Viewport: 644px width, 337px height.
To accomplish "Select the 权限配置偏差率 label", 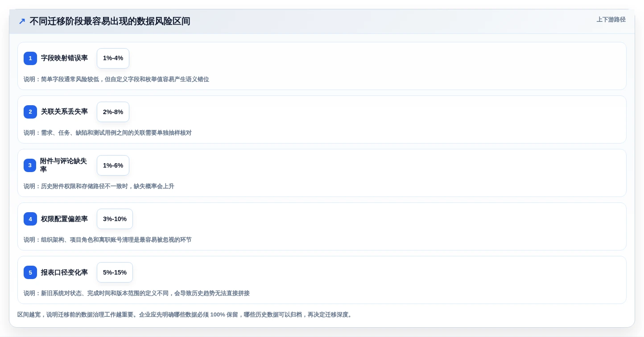I will click(64, 219).
